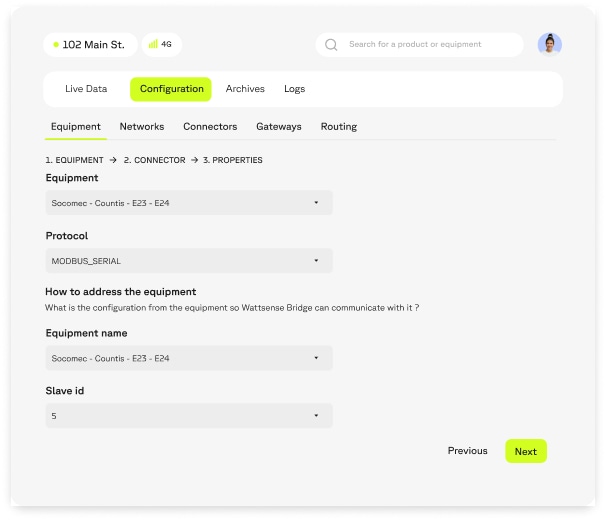Focus the product or equipment search field
The width and height of the screenshot is (606, 520).
(x=430, y=45)
